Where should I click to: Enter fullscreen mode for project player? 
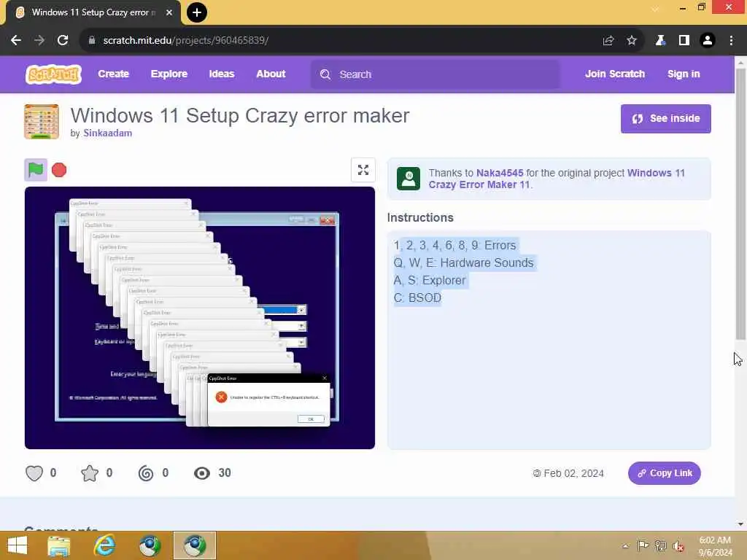pyautogui.click(x=363, y=170)
